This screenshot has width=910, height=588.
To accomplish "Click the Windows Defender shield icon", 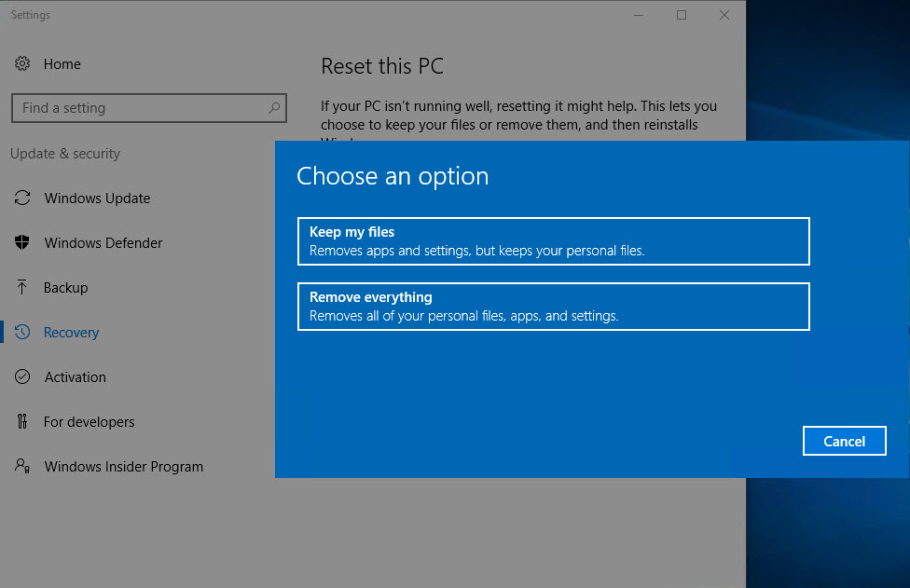I will [x=22, y=242].
